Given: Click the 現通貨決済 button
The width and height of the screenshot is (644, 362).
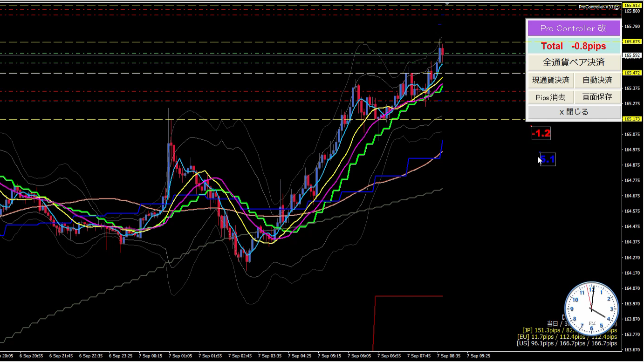Looking at the screenshot, I should [550, 80].
